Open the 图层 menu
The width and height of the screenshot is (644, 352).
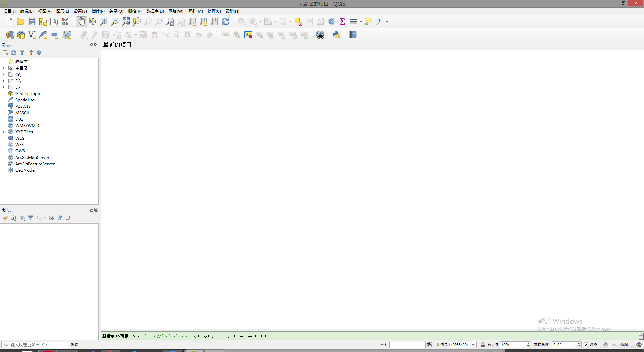tap(63, 11)
